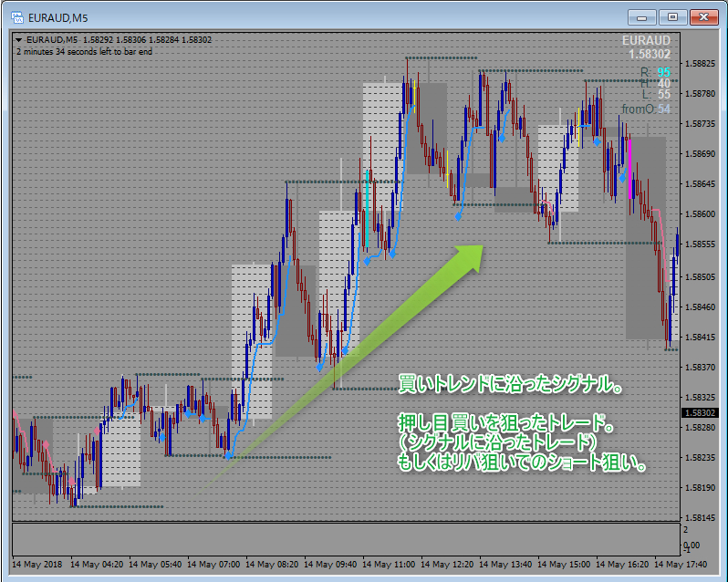Maximize the EURAUD,M5 chart window

(x=672, y=17)
